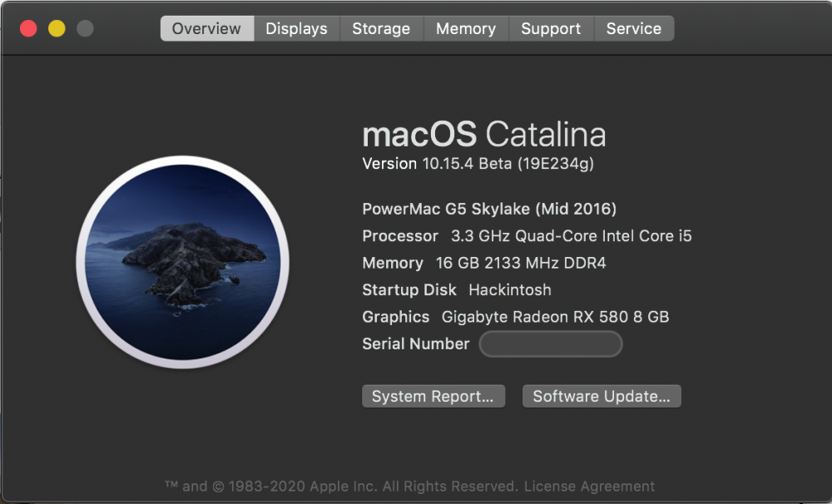This screenshot has height=504, width=832.
Task: Click the Version 10.15.4 Beta build text
Action: (478, 163)
